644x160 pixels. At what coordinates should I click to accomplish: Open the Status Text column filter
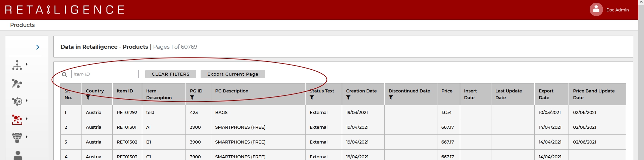pyautogui.click(x=312, y=97)
